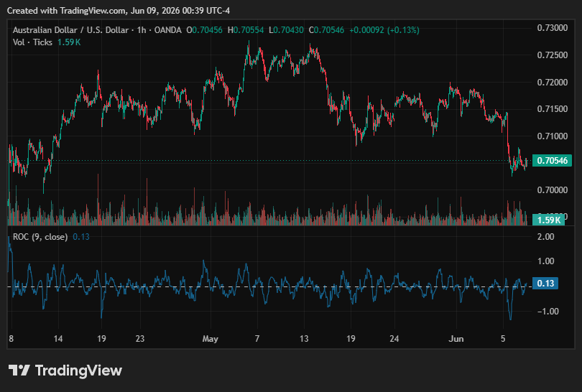Click the TradingView logo icon
Viewport: 582px width, 392px height.
(19, 370)
